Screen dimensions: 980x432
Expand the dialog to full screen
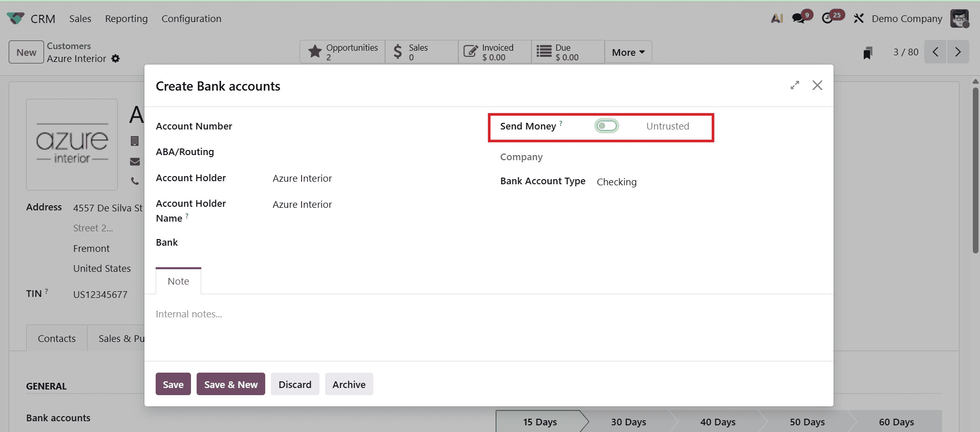point(795,85)
